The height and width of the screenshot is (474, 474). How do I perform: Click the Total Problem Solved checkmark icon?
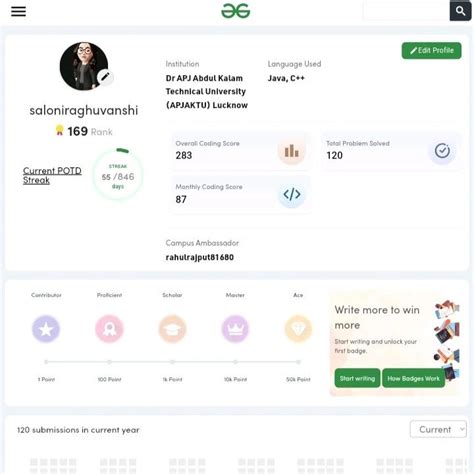coord(442,151)
